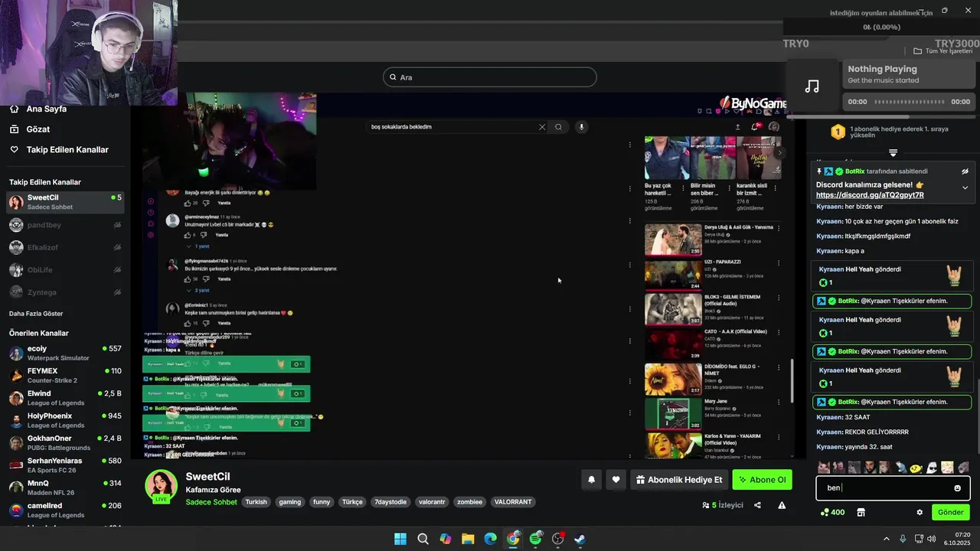Select offline channel Zyntega

point(65,292)
